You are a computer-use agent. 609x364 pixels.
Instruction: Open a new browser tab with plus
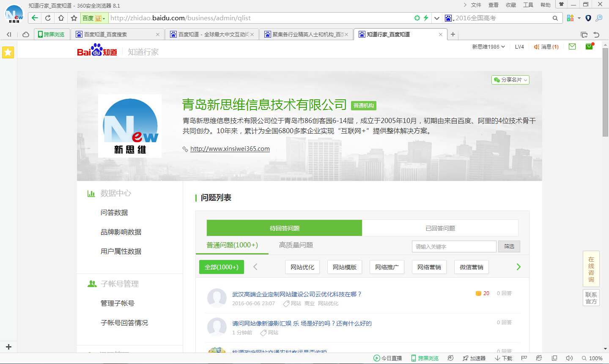point(453,34)
